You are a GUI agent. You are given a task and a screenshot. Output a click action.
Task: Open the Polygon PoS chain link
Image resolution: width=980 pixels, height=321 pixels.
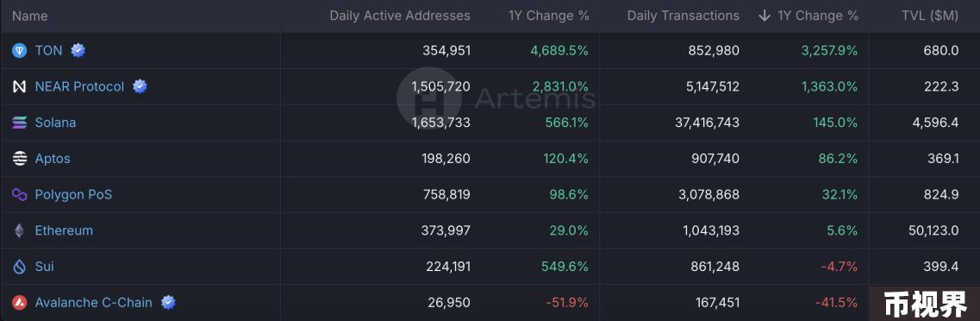(73, 195)
